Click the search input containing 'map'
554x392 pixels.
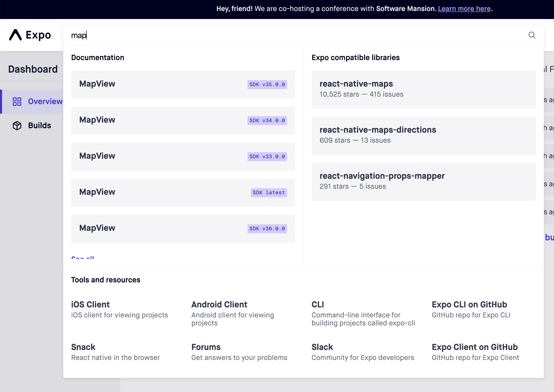175,35
